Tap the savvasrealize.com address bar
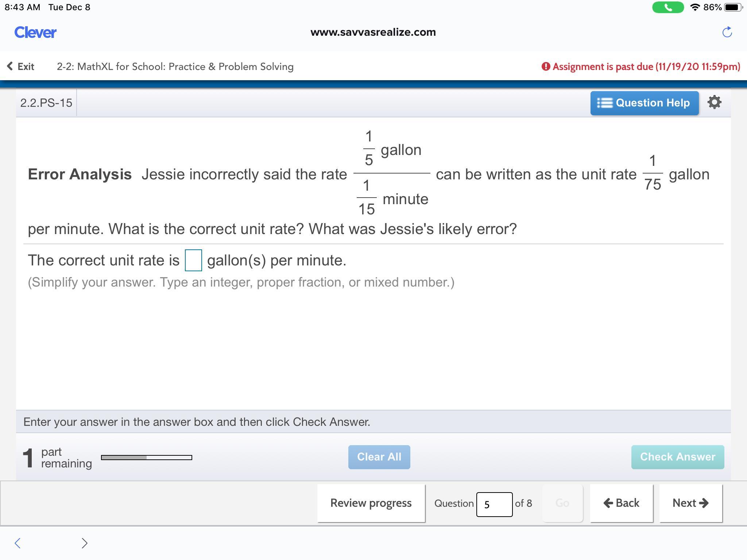 [373, 32]
